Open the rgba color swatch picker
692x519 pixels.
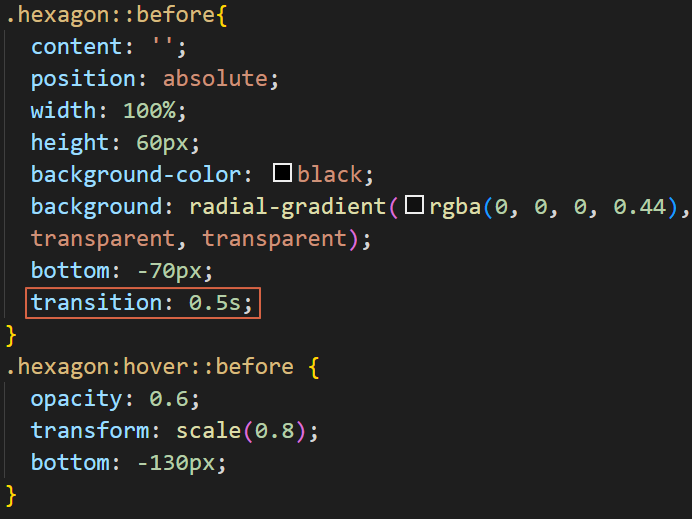(x=413, y=206)
